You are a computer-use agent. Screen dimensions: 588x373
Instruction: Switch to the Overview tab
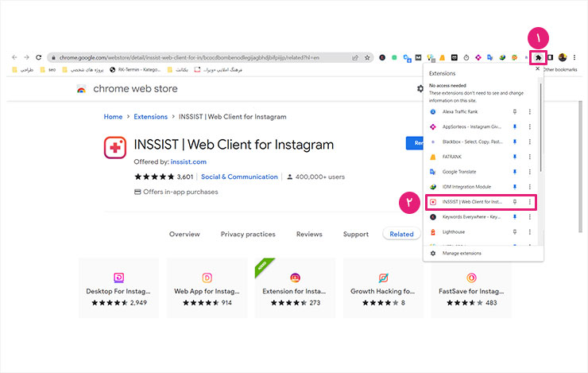184,234
